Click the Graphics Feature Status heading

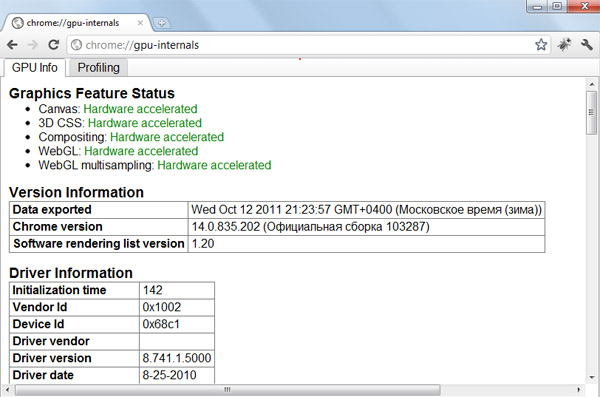(92, 93)
